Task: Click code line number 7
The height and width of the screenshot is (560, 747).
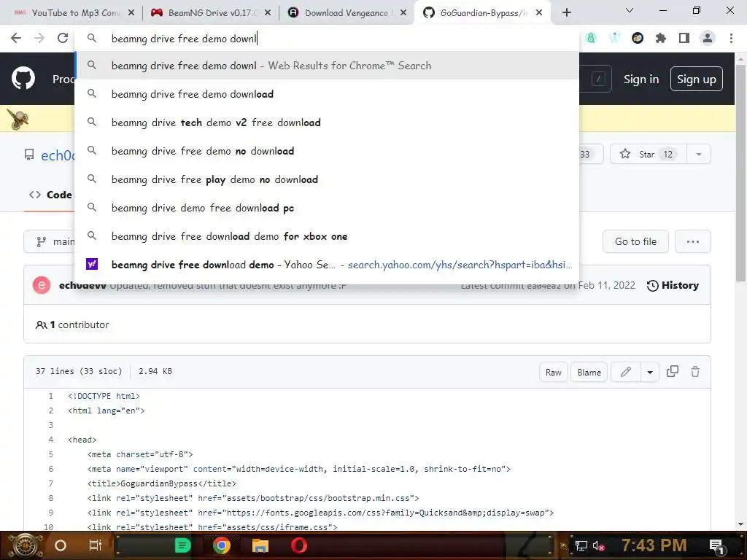Action: coord(51,483)
